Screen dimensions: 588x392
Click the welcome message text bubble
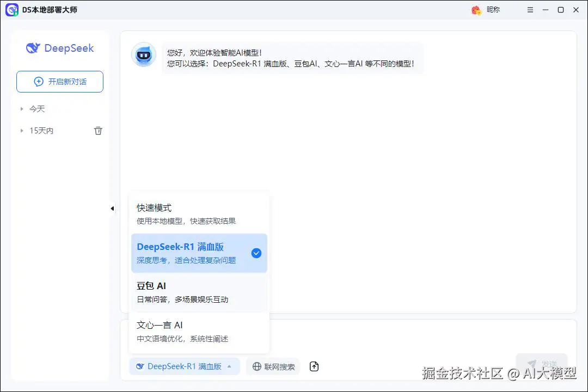click(292, 58)
